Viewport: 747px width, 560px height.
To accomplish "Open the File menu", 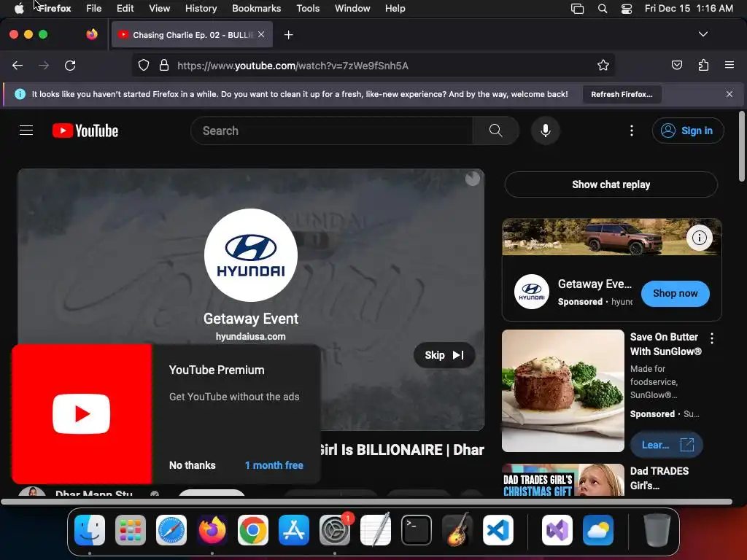I will pyautogui.click(x=94, y=8).
